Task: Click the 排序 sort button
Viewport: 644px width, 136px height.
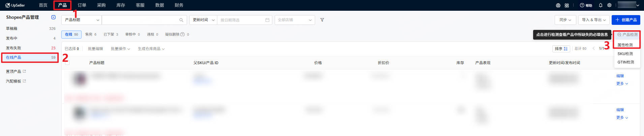Action: (x=561, y=49)
